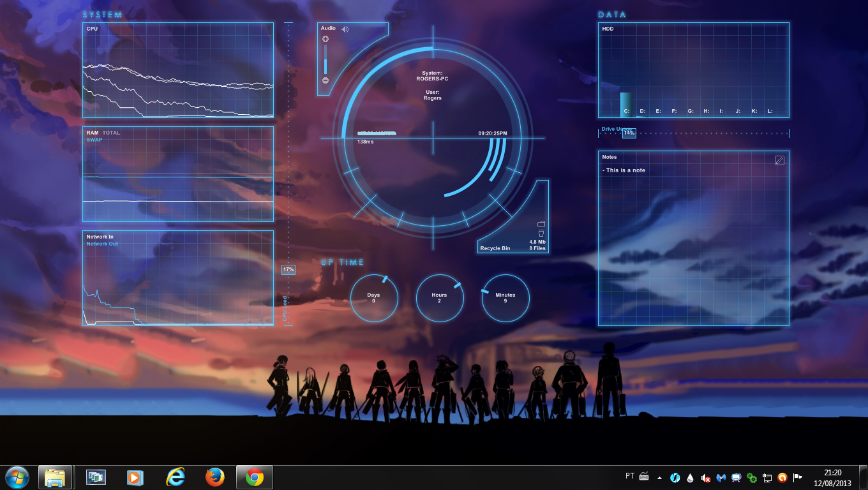The width and height of the screenshot is (868, 490).
Task: Click the G: drive label
Action: (691, 111)
